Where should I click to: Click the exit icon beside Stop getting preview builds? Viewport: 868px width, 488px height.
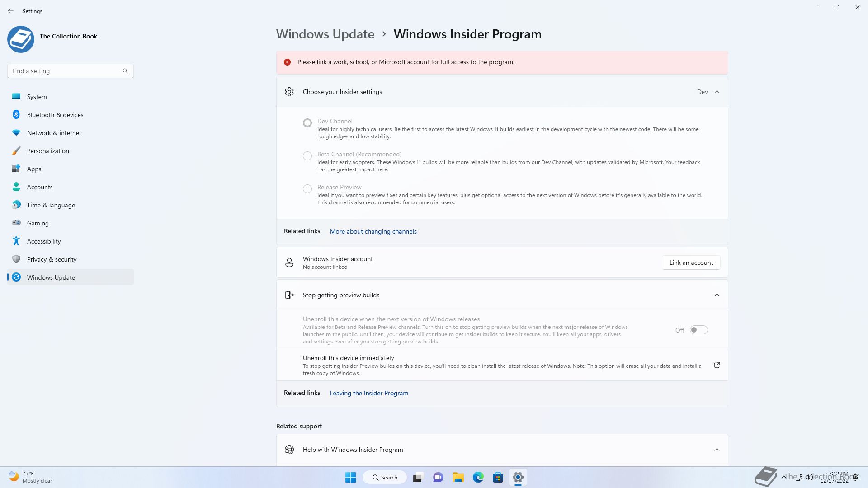(289, 295)
